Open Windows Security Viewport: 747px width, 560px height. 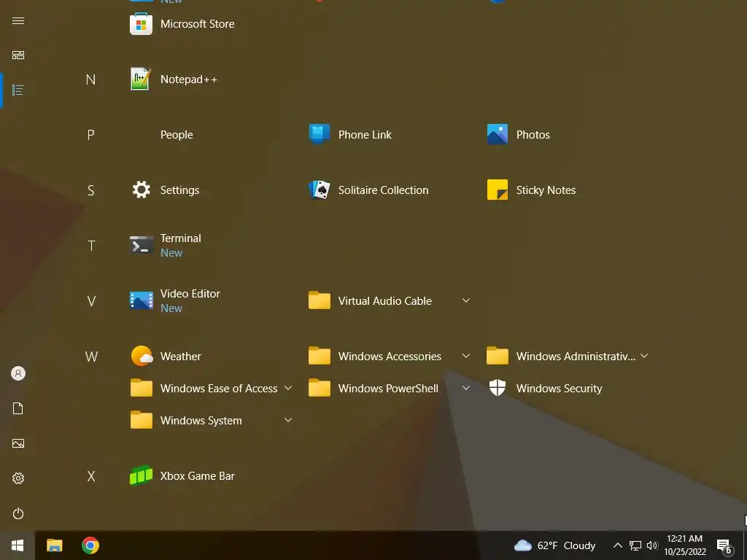(x=544, y=388)
